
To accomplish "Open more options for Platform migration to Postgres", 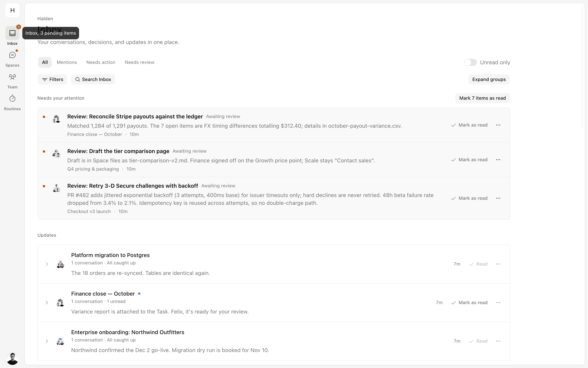I will [x=498, y=264].
